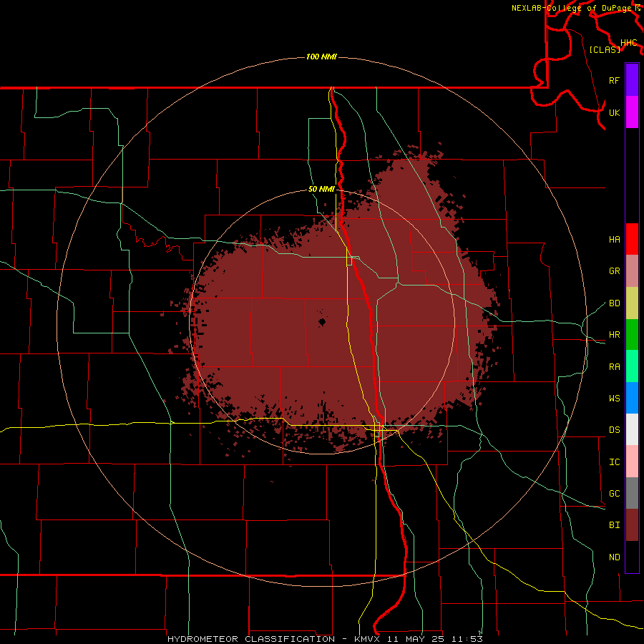Screen dimensions: 644x644
Task: Click the ND legend label
Action: (x=614, y=557)
